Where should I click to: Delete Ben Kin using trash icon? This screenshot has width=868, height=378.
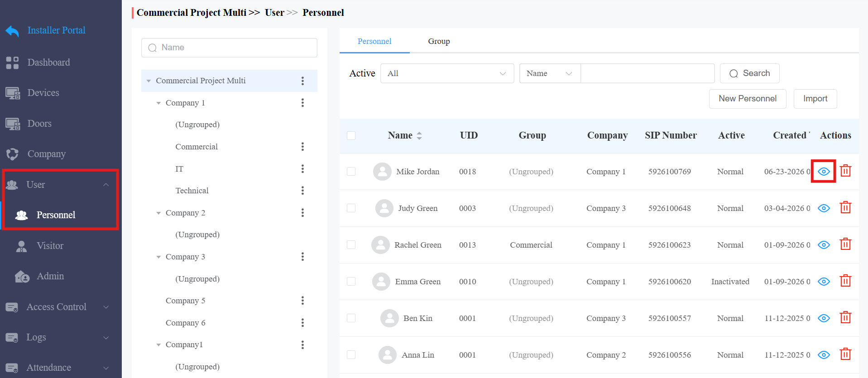845,318
